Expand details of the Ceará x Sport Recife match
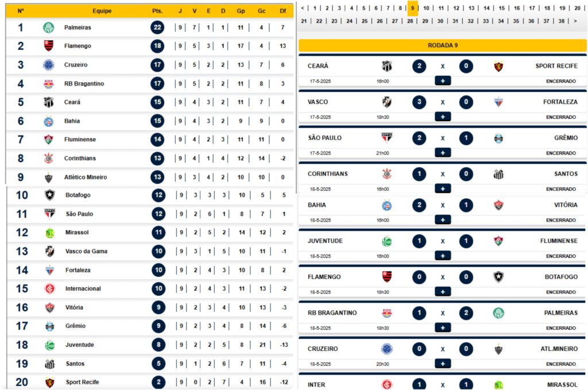 coord(443,80)
